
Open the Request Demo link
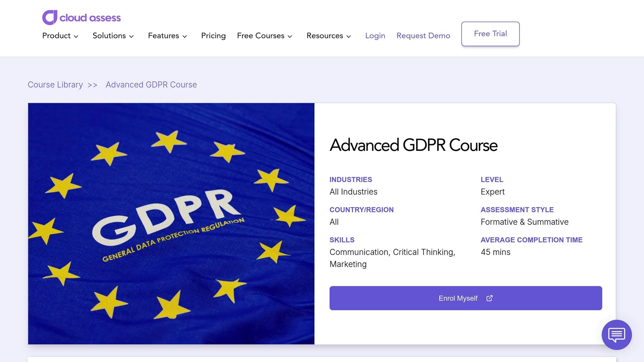tap(423, 36)
